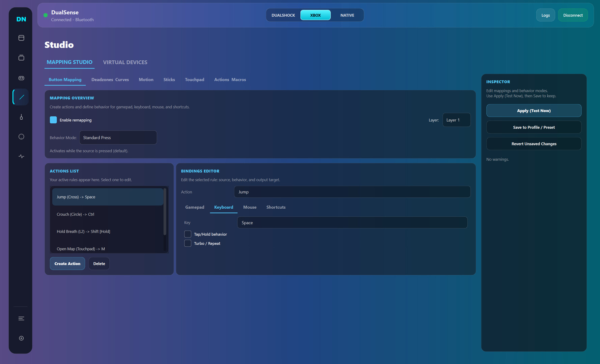Open the stacked-cards icon in sidebar
Screen dimensions: 600x364
click(x=21, y=58)
